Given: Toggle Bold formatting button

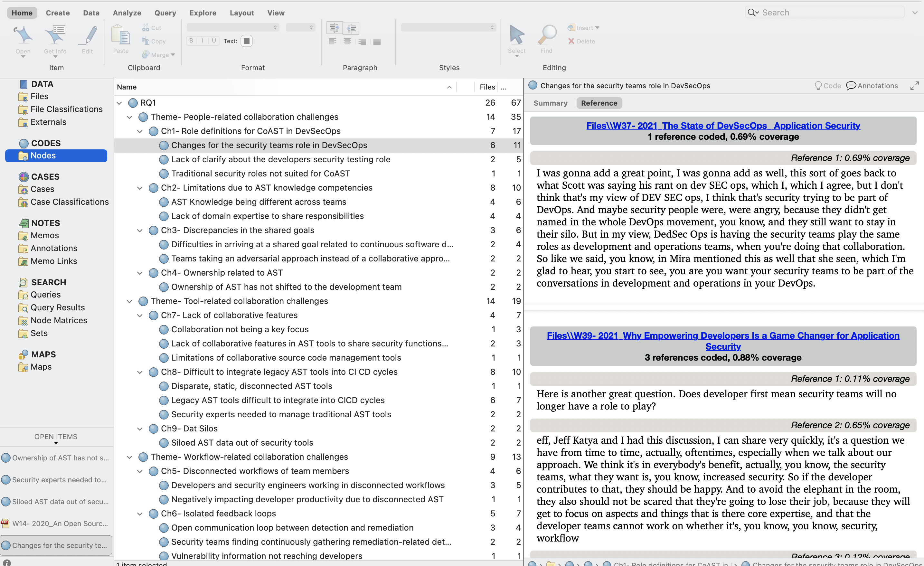Looking at the screenshot, I should coord(191,41).
